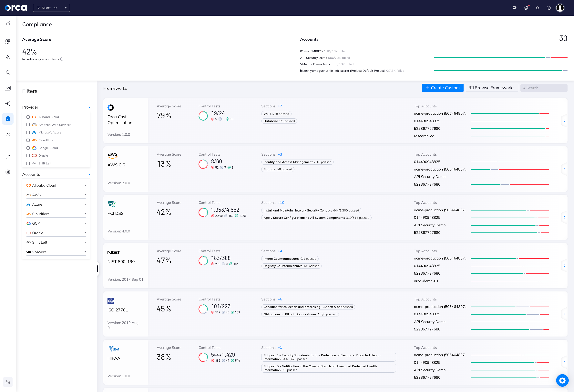Open announcements via the megaphone icon
This screenshot has width=574, height=392.
(526, 8)
